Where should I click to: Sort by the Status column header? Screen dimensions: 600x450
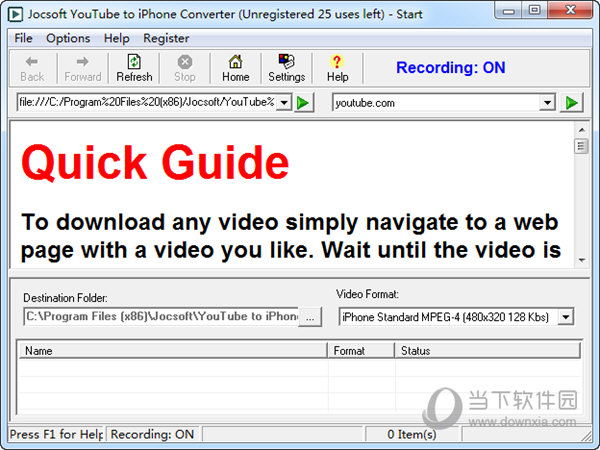click(488, 351)
